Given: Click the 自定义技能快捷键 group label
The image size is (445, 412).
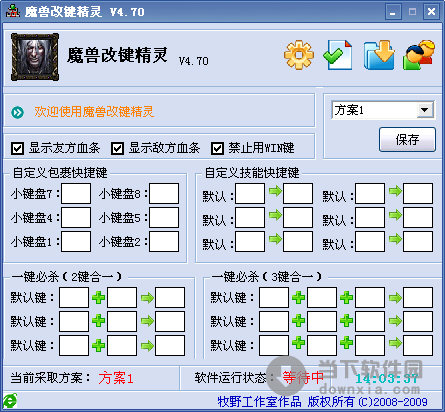Looking at the screenshot, I should coord(252,173).
